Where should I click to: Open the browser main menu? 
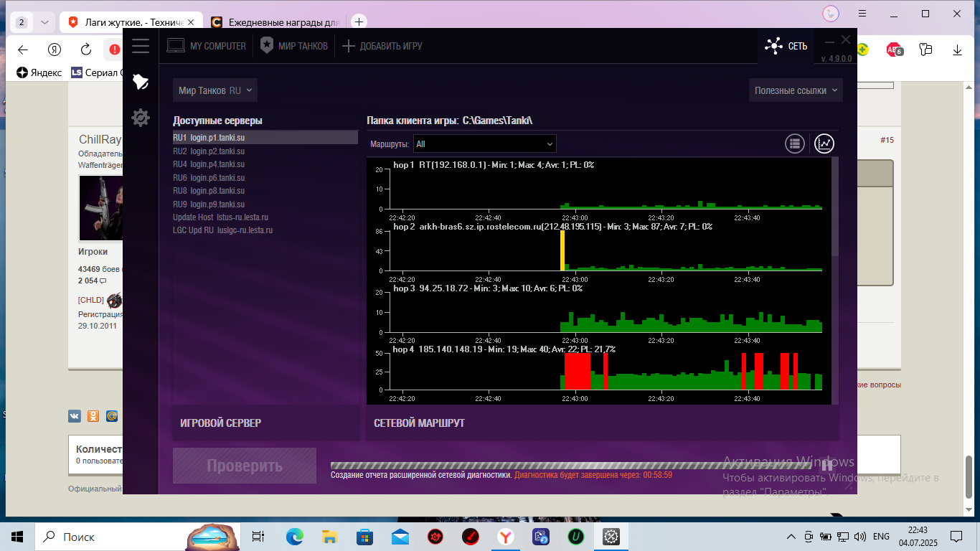click(x=863, y=14)
